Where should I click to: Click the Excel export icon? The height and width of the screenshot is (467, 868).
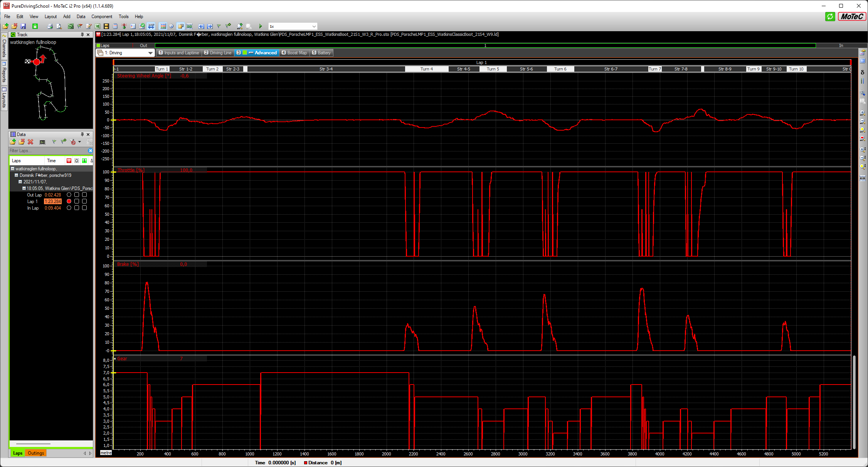pyautogui.click(x=98, y=26)
